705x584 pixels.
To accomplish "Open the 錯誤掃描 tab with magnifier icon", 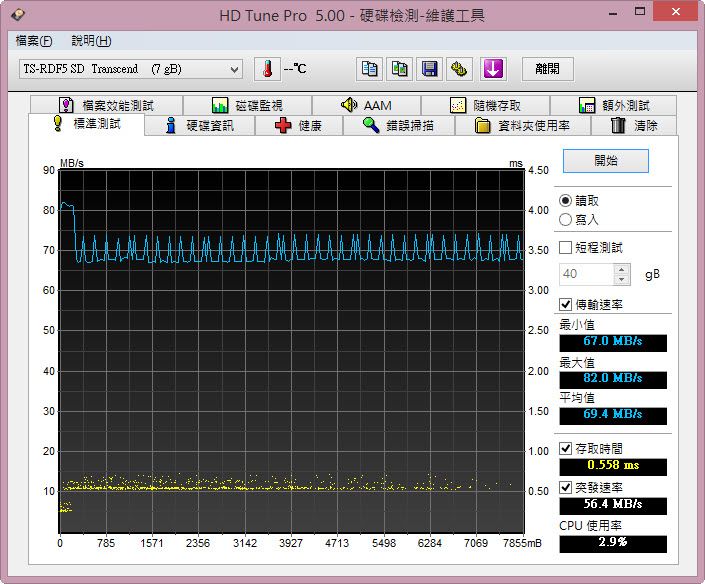I will click(398, 125).
